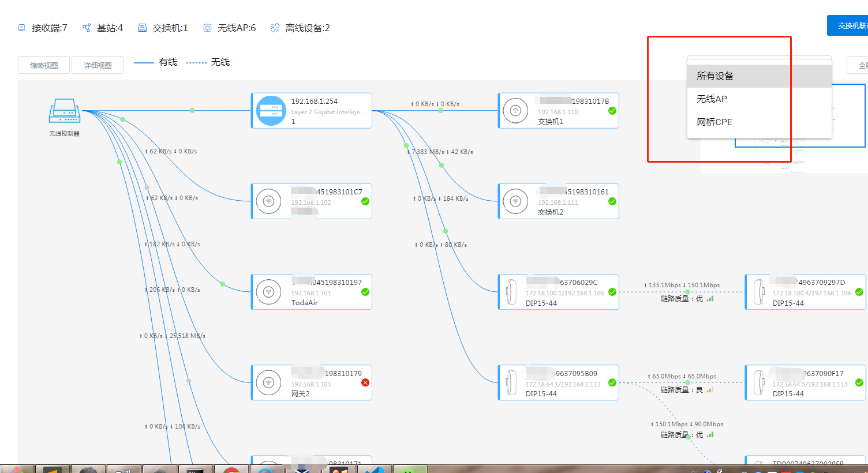
Task: Click the blue 交换机联动 button
Action: point(850,26)
